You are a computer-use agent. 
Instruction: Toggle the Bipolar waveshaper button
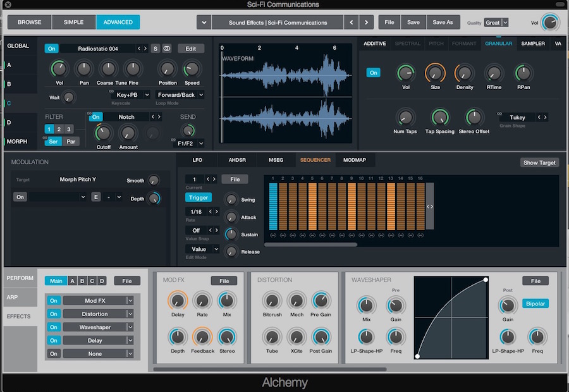[x=535, y=303]
